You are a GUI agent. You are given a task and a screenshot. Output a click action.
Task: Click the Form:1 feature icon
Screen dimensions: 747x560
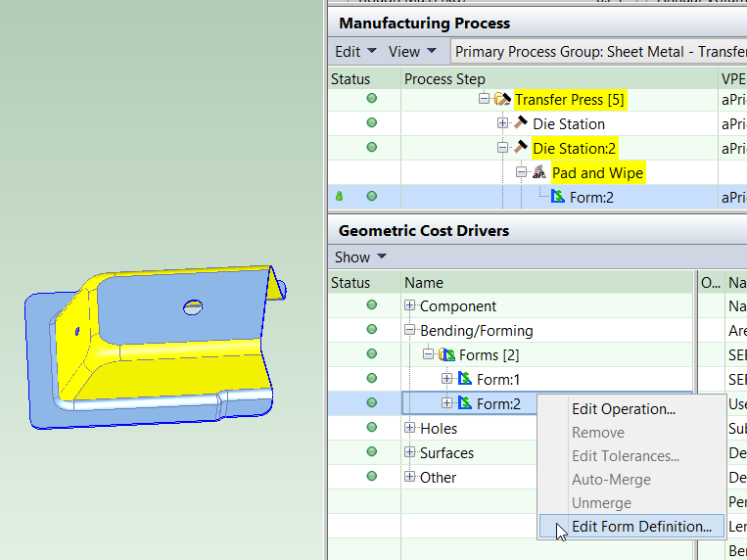[465, 379]
